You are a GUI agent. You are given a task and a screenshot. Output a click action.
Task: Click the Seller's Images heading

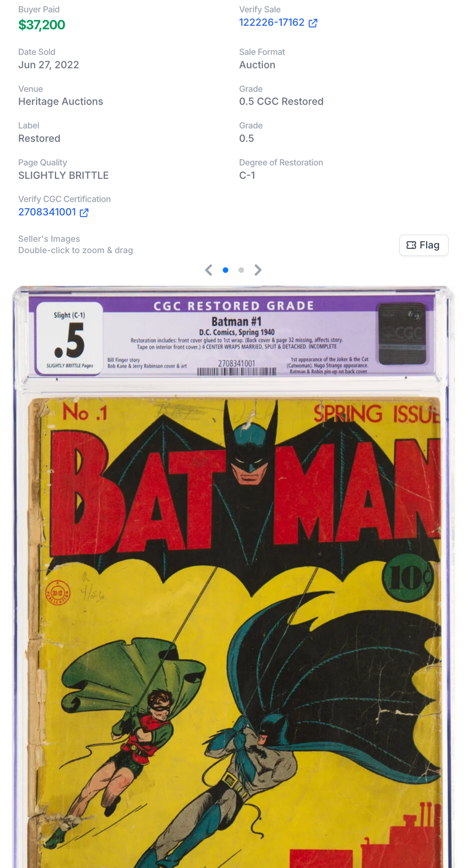coord(49,239)
